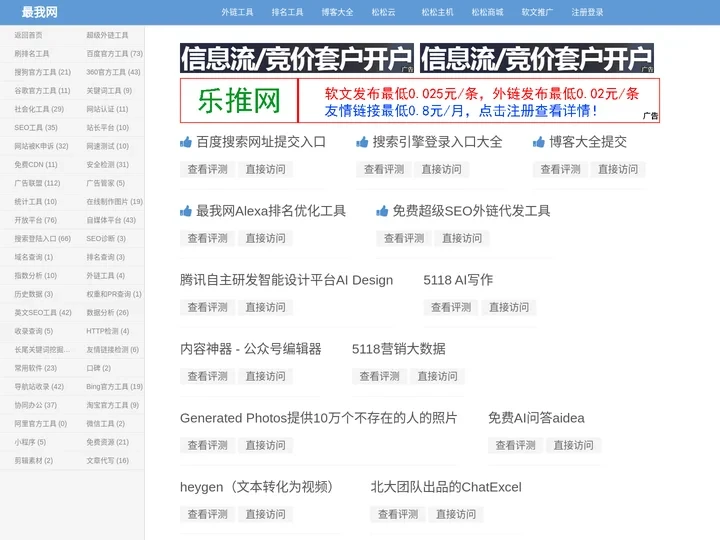Open 松松云 in the top navigation
The image size is (720, 540).
[383, 12]
